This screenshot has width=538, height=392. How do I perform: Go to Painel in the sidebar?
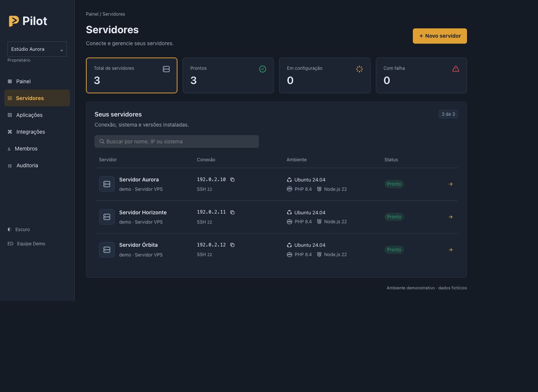coord(37,81)
